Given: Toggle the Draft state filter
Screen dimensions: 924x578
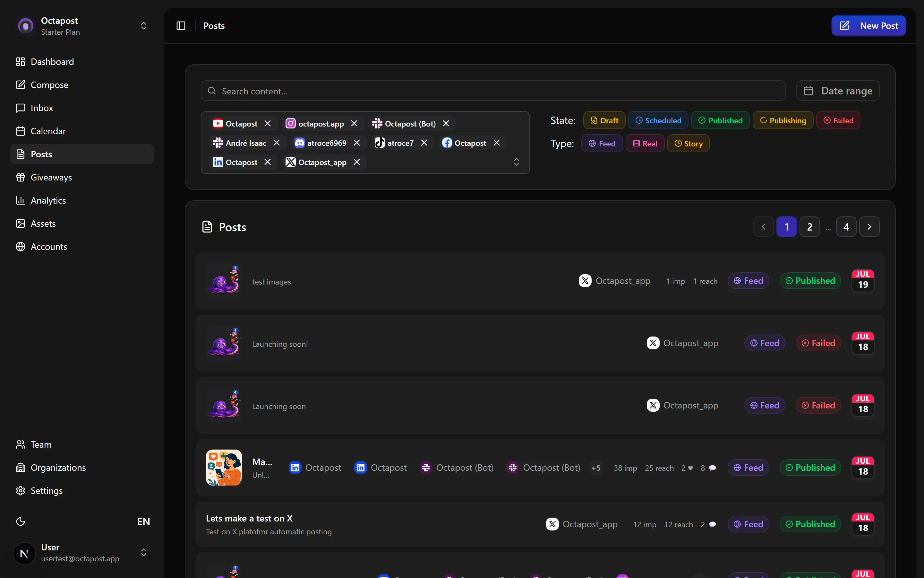Looking at the screenshot, I should click(604, 120).
